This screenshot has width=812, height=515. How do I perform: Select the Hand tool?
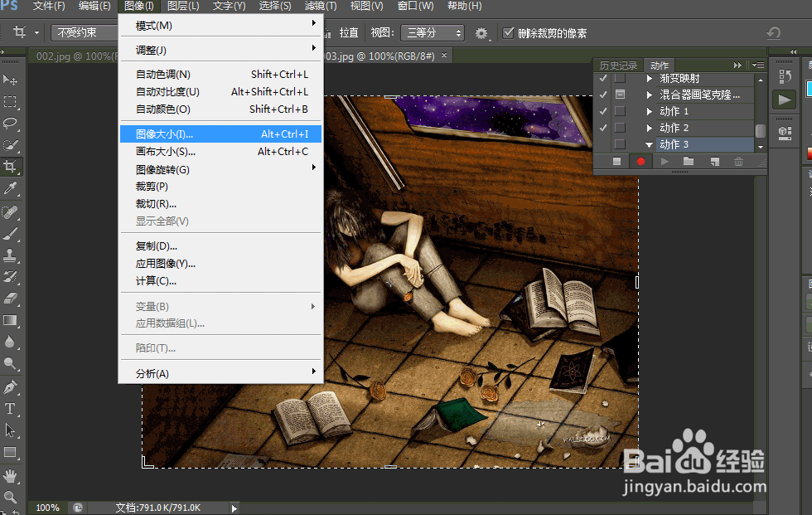[x=10, y=476]
